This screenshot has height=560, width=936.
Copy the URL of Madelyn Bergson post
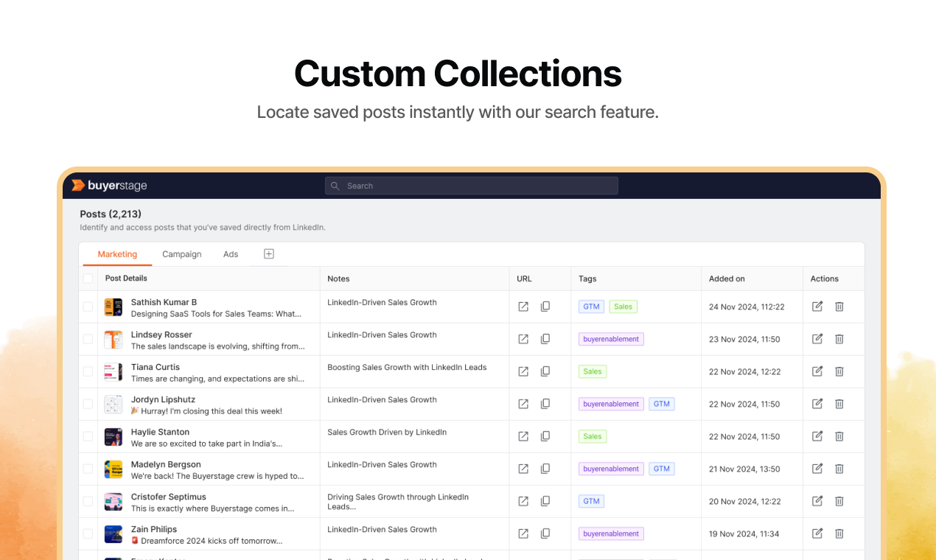click(545, 469)
